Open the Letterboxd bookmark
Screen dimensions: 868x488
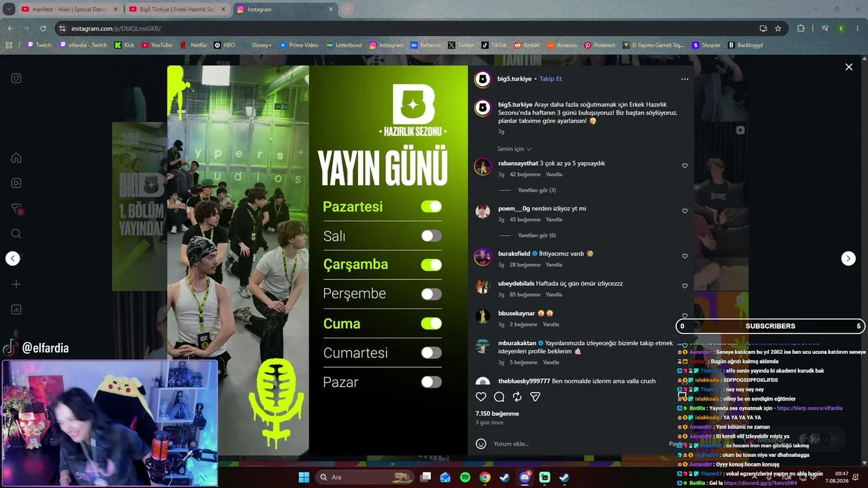[344, 45]
